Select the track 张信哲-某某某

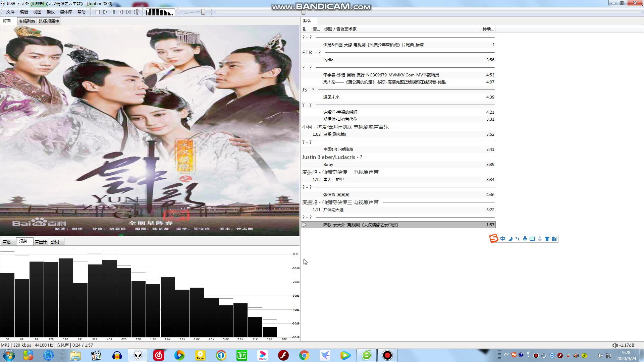(x=398, y=195)
